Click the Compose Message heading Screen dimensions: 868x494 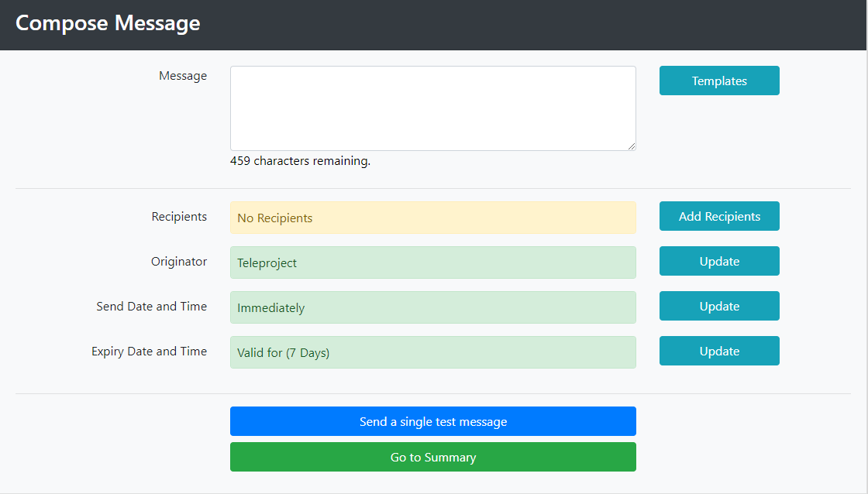coord(108,23)
